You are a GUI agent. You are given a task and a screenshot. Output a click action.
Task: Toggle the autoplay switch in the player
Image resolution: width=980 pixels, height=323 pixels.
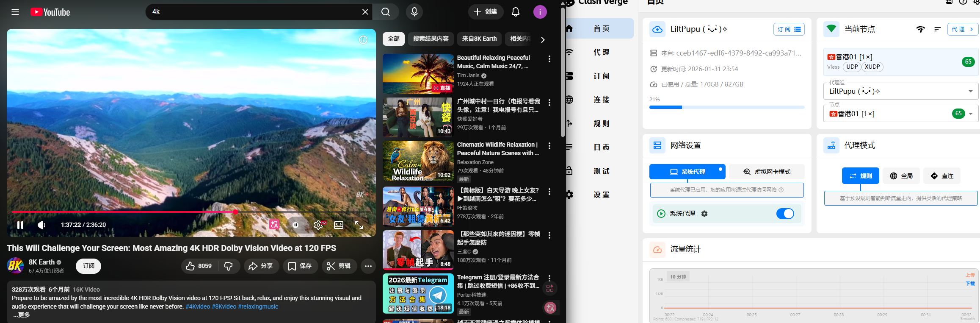click(x=295, y=225)
